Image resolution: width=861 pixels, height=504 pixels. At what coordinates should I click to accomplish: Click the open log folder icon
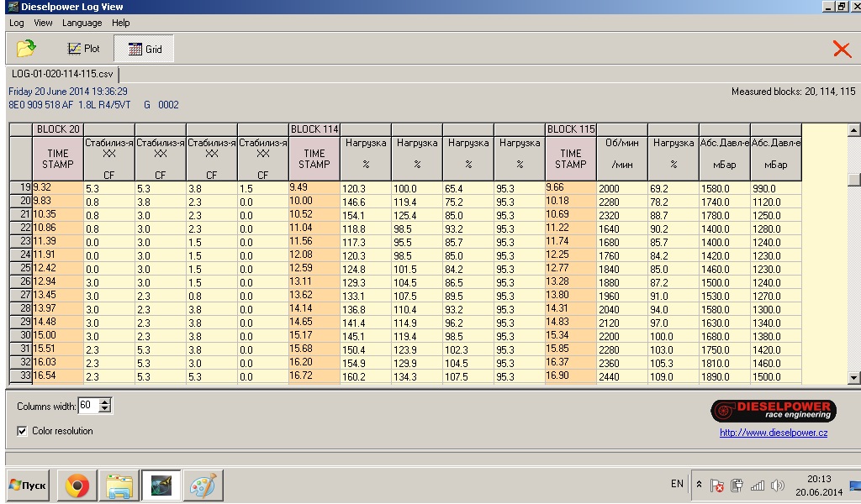pos(26,49)
